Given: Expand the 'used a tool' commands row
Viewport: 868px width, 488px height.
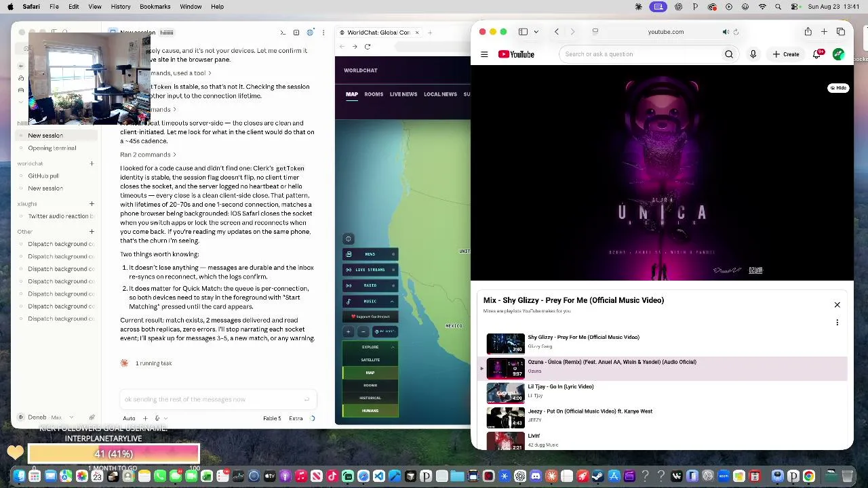Looking at the screenshot, I should pyautogui.click(x=181, y=73).
